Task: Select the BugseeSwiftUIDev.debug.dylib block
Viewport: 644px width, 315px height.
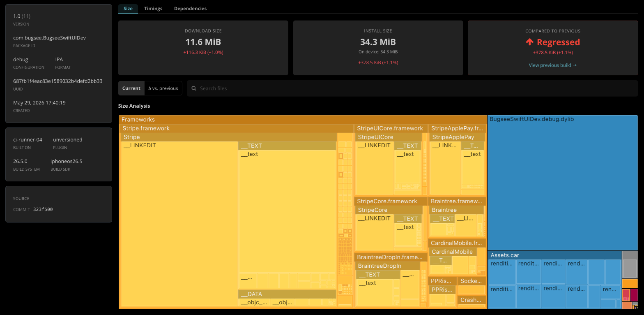Action: 563,183
